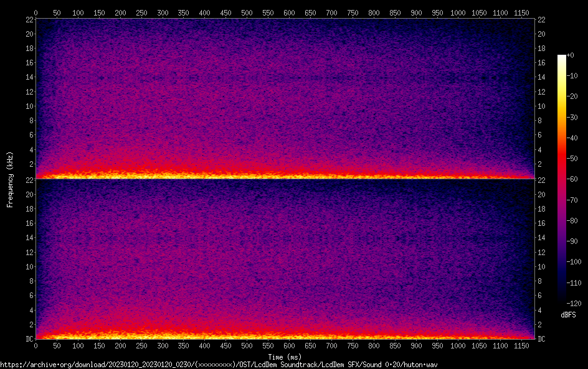
Task: Click the 10 kHz label on upper-left axis
Action: 29,106
